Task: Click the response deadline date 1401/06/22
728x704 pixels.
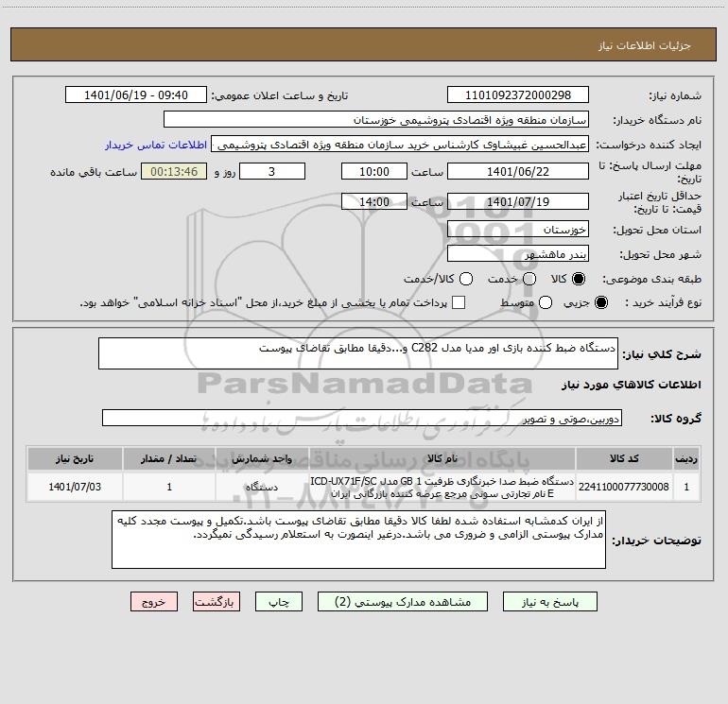Action: pyautogui.click(x=518, y=171)
